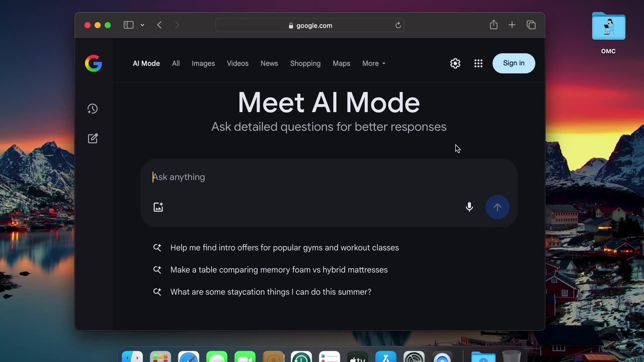Open Google settings gear icon
644x362 pixels.
pos(455,63)
